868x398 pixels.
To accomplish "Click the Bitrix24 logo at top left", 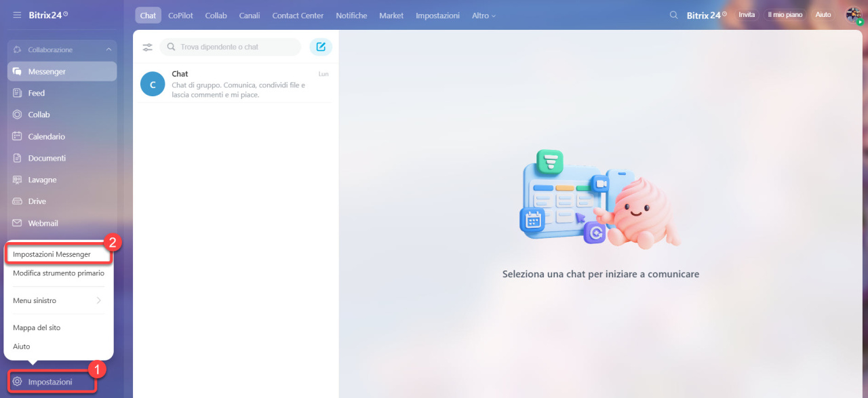I will pos(48,15).
